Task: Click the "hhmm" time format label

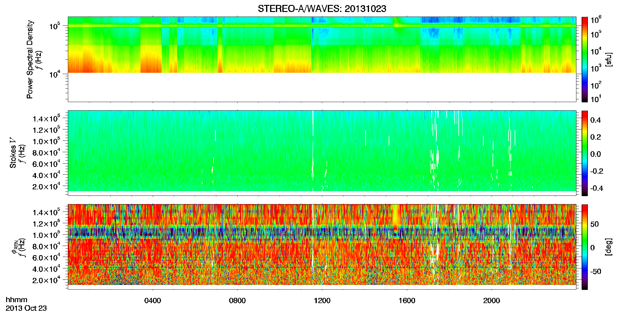Action: [17, 300]
